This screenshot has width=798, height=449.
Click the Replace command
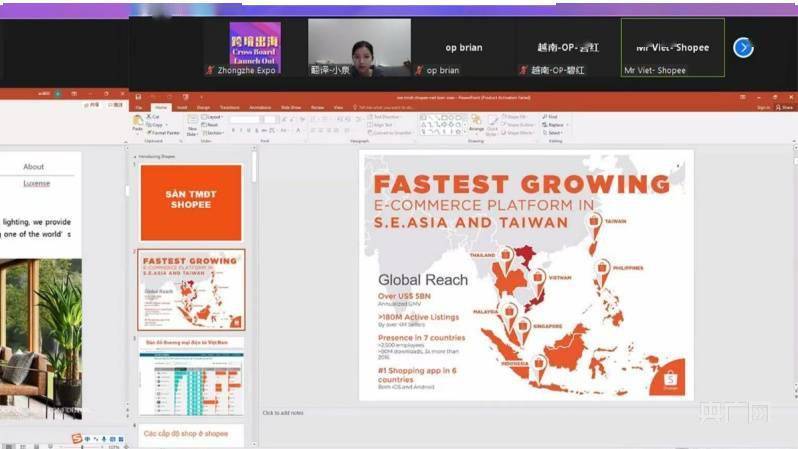554,124
